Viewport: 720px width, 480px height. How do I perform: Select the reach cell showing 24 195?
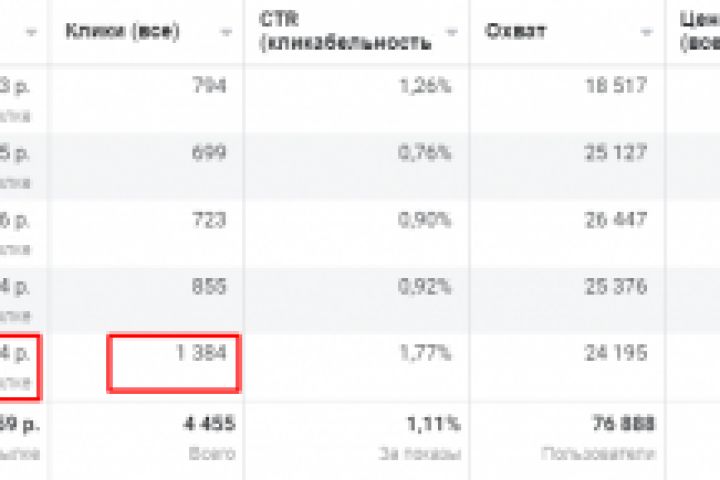[620, 354]
